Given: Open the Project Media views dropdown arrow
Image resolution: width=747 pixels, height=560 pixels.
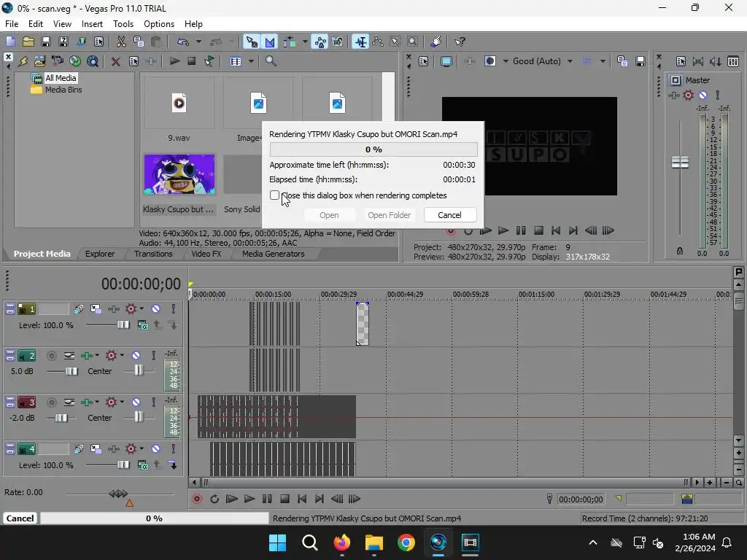Looking at the screenshot, I should [251, 61].
